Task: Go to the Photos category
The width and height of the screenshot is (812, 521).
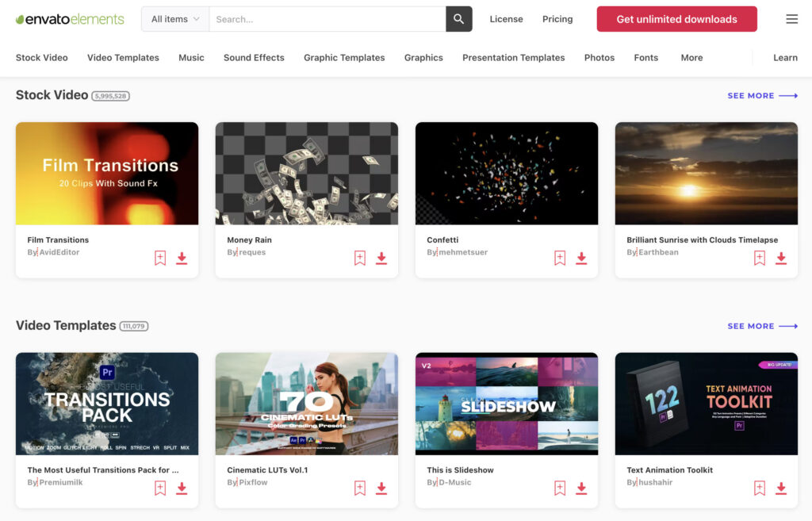Action: point(599,57)
